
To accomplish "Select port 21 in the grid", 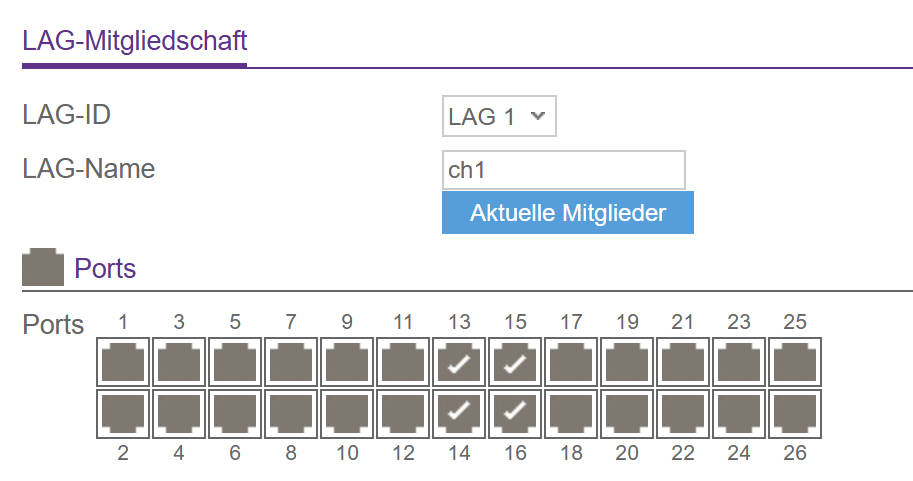I will (x=683, y=362).
